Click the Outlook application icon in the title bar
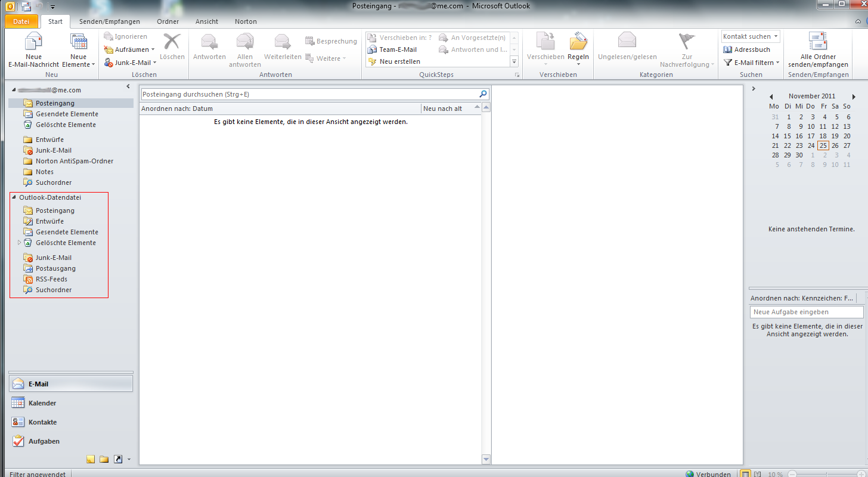The width and height of the screenshot is (868, 477). (x=10, y=7)
